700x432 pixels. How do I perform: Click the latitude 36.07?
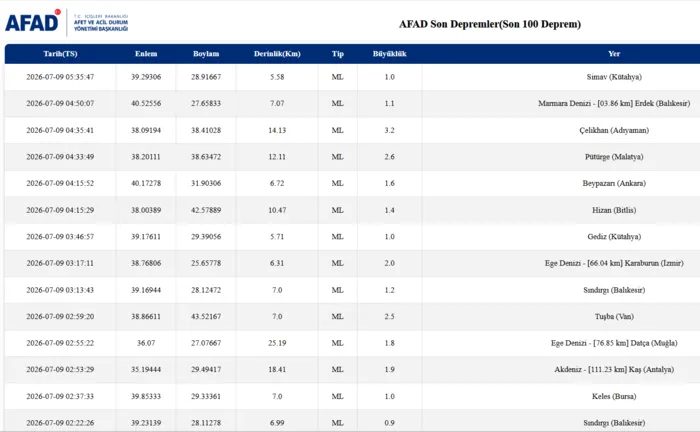pyautogui.click(x=146, y=343)
